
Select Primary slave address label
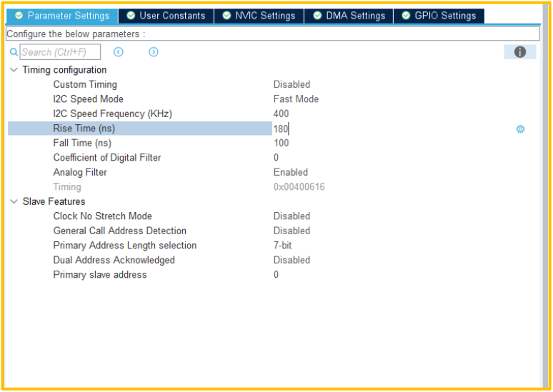point(100,275)
